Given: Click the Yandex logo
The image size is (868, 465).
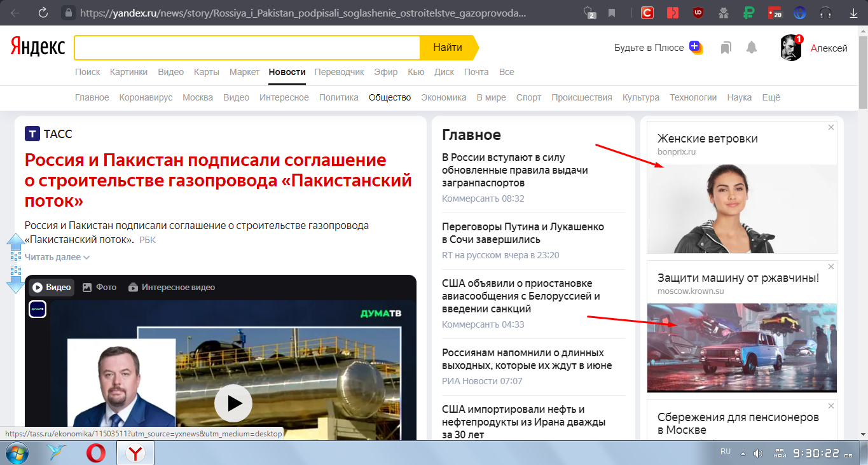Looking at the screenshot, I should click(38, 46).
